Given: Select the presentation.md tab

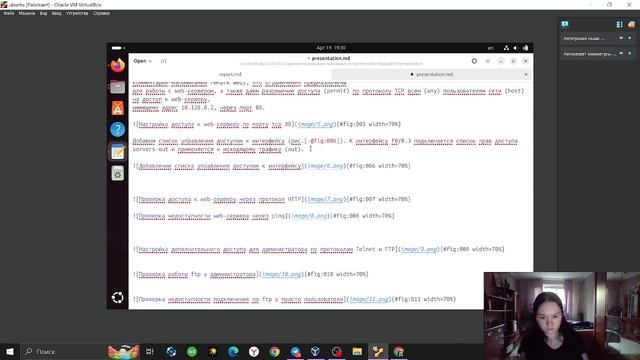Looking at the screenshot, I should click(x=432, y=74).
